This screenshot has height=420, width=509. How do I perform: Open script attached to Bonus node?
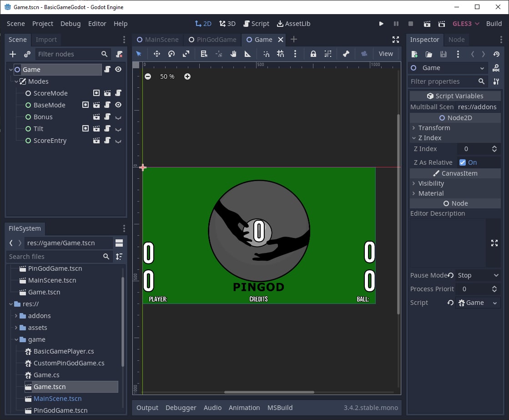pyautogui.click(x=107, y=117)
